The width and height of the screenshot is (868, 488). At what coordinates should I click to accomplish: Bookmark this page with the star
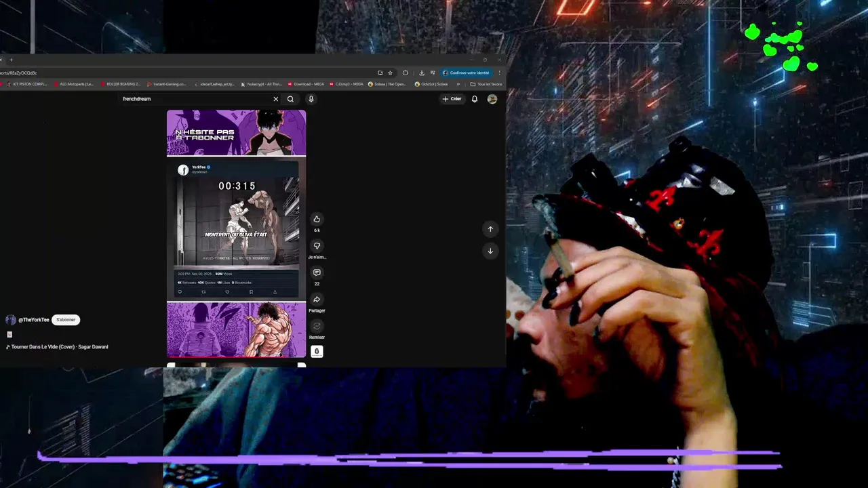(x=390, y=73)
